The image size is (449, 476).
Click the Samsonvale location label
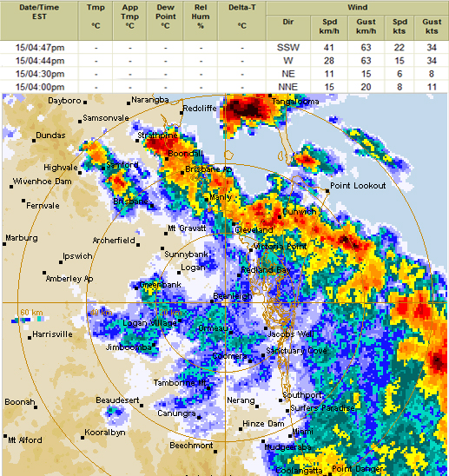pos(106,118)
